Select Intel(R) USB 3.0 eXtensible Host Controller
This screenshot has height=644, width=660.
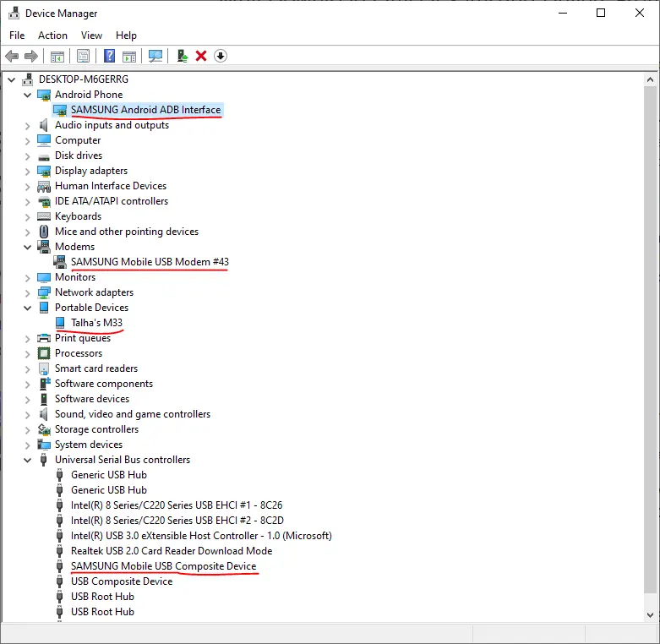point(201,536)
